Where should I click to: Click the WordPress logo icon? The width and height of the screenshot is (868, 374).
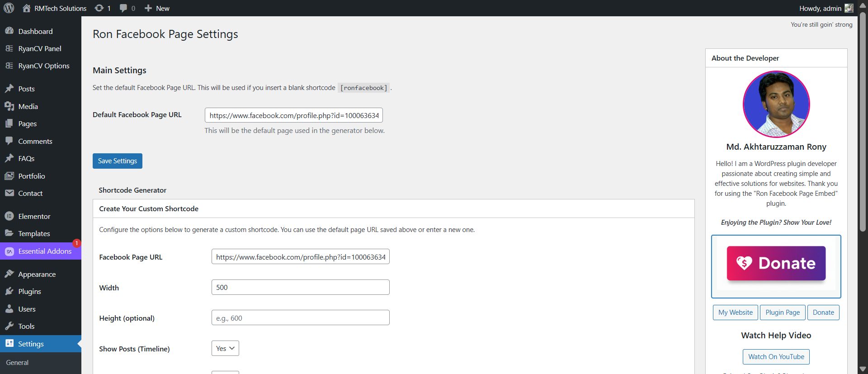9,8
